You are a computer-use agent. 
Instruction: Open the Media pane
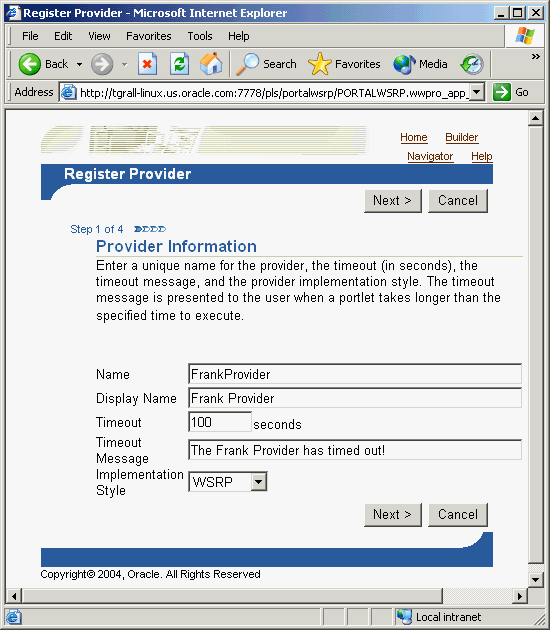pos(420,64)
